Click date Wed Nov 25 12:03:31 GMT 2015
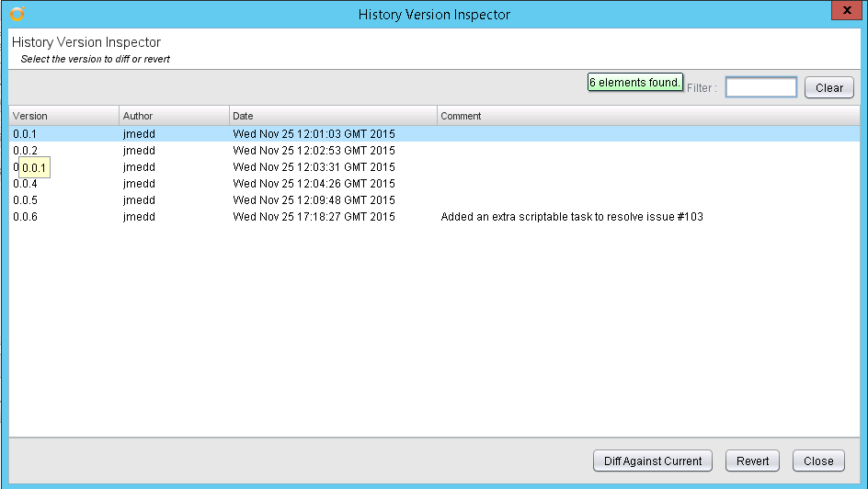This screenshot has height=489, width=868. (x=314, y=167)
